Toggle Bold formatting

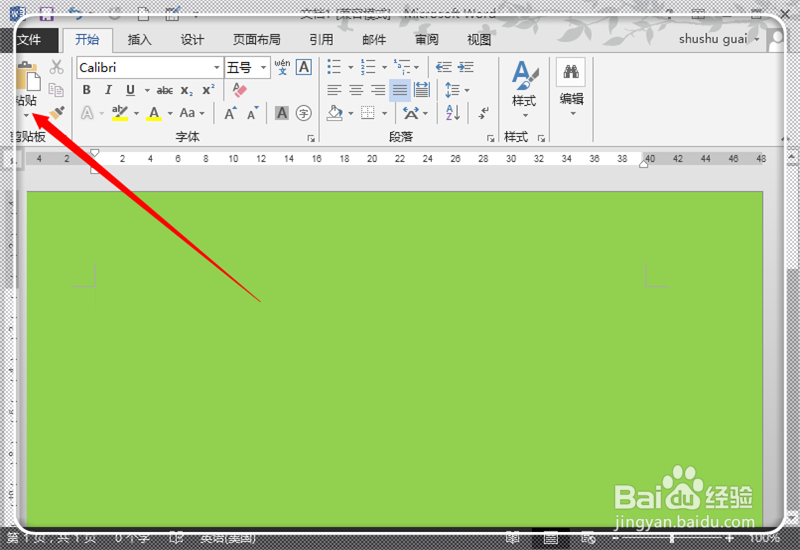click(87, 90)
